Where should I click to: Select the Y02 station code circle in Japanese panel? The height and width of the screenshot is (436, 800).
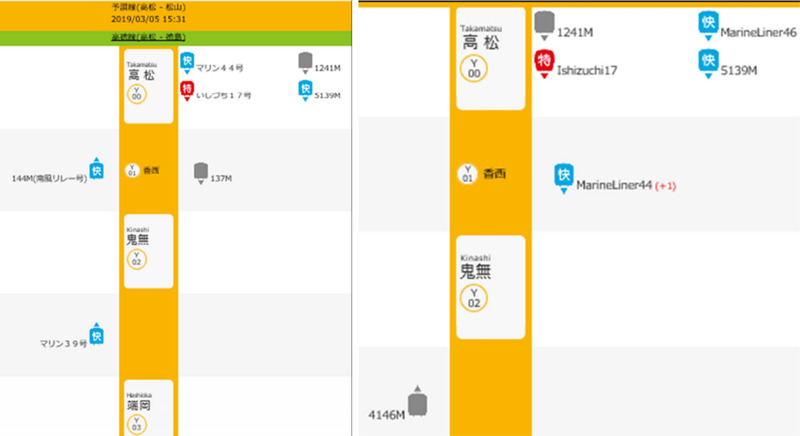(137, 259)
